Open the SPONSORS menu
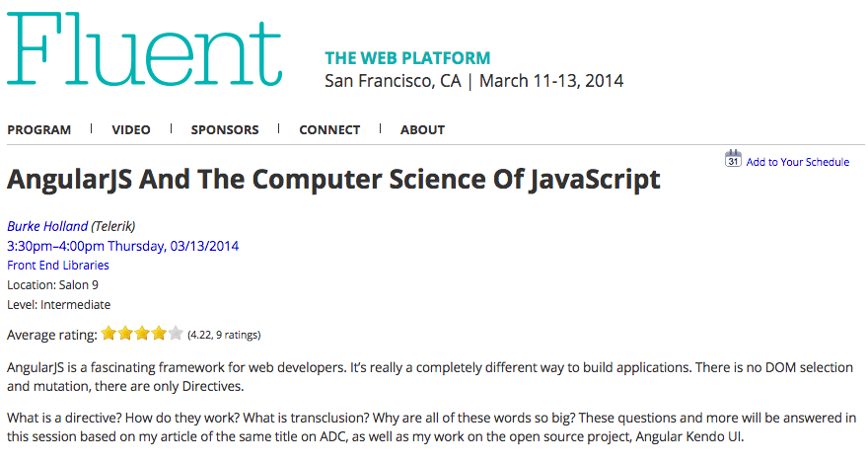The height and width of the screenshot is (463, 868). [x=225, y=129]
